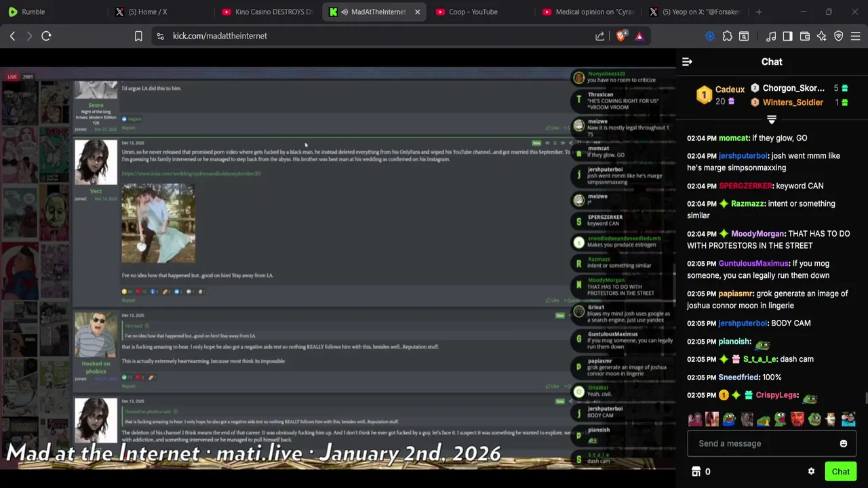
Task: Open the Brave Wallet icon
Action: 805,36
